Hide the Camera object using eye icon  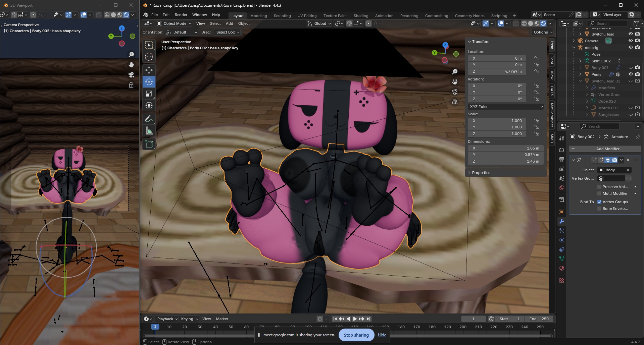coord(631,41)
